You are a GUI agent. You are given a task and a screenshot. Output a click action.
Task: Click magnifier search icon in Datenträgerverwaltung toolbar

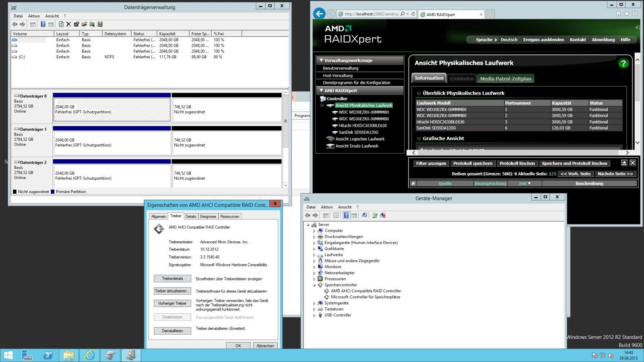92,25
